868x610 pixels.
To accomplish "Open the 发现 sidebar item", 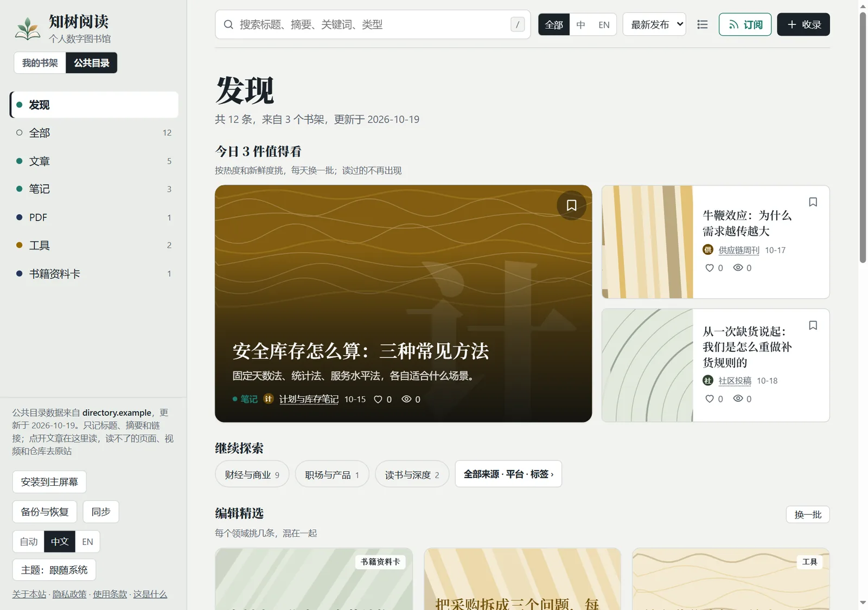I will [x=94, y=105].
